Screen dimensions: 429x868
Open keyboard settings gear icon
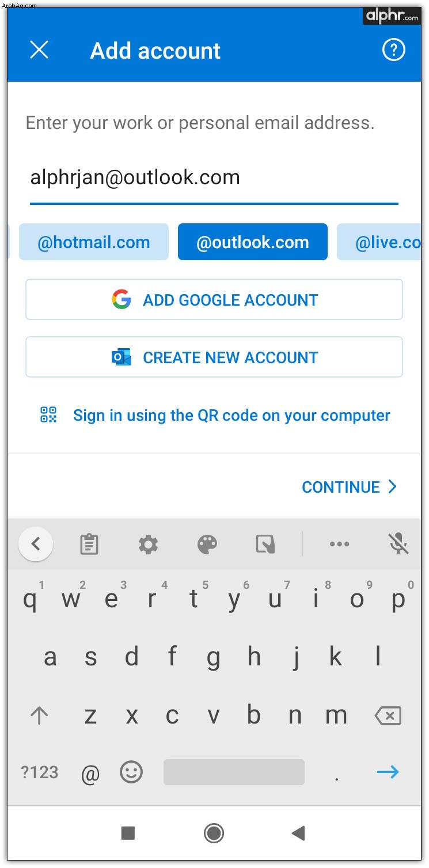[x=148, y=544]
